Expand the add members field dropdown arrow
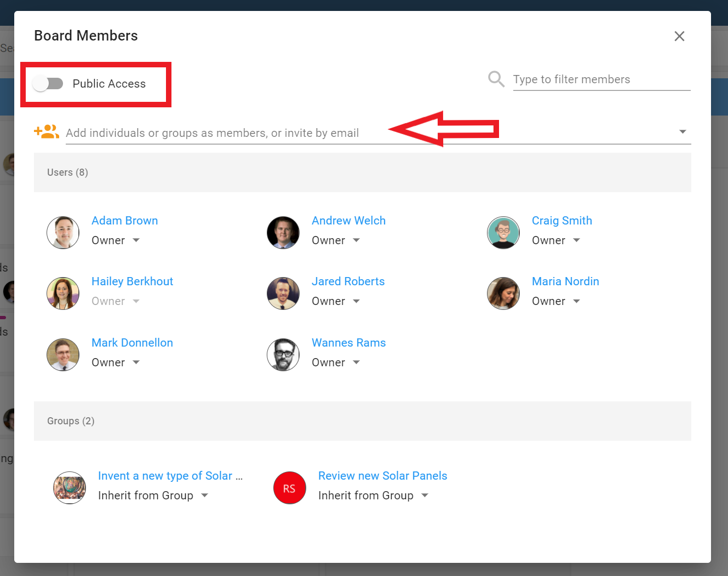 coord(683,131)
